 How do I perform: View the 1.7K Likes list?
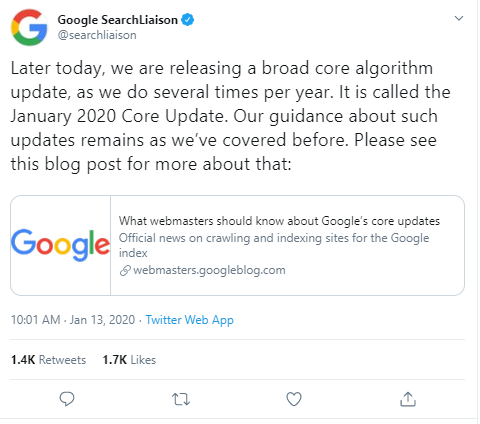129,360
